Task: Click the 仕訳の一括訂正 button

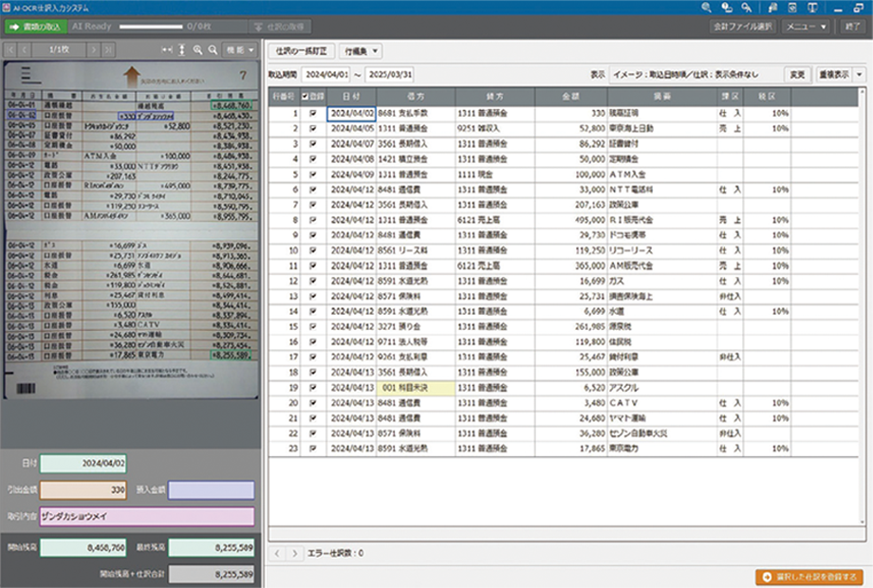Action: (301, 51)
